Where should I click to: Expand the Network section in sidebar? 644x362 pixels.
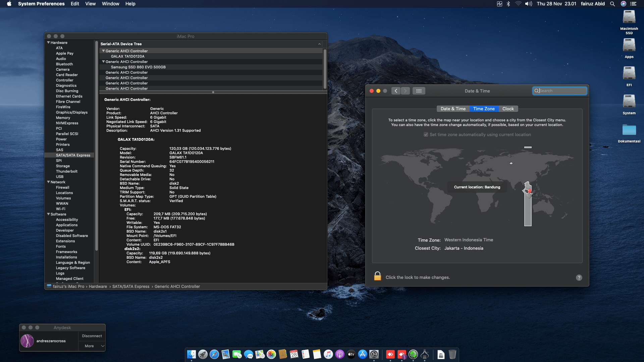click(49, 182)
